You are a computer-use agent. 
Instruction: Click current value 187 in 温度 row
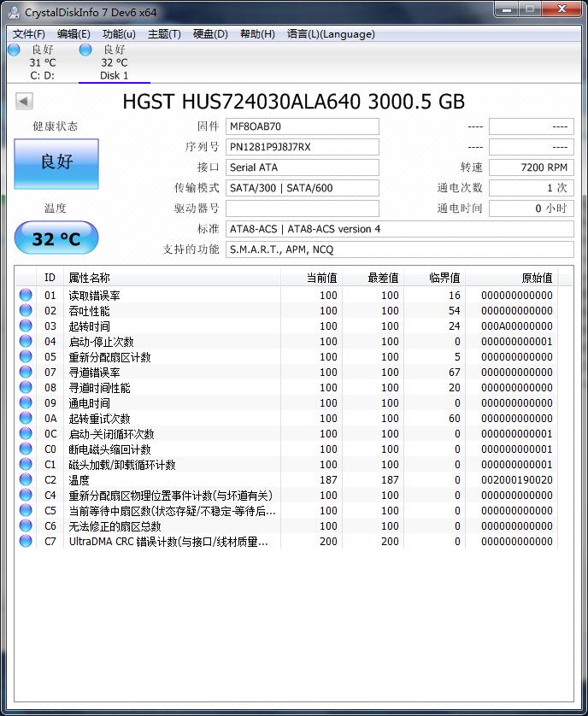[x=328, y=480]
